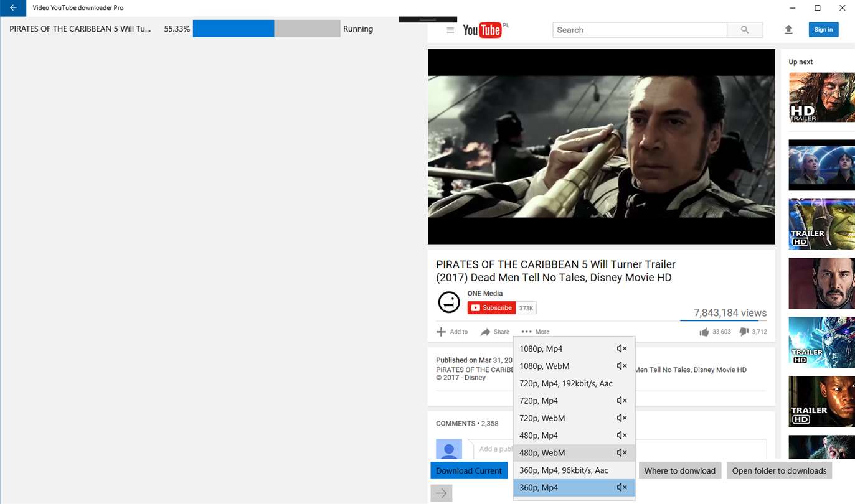The height and width of the screenshot is (504, 855).
Task: Select the highlighted 360p, Mp4 option
Action: point(574,488)
